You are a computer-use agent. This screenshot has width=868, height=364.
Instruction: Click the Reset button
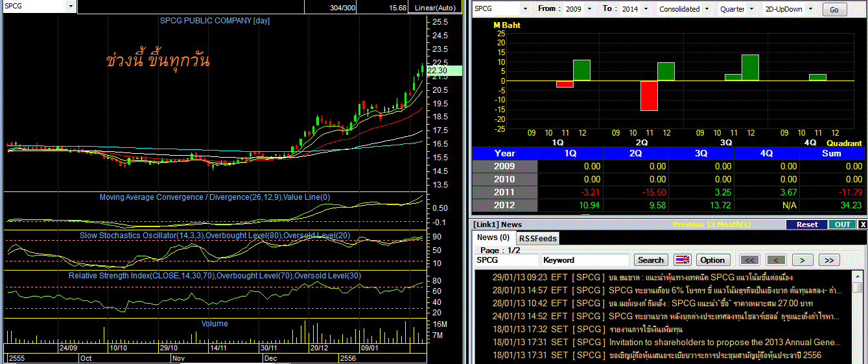click(x=807, y=224)
